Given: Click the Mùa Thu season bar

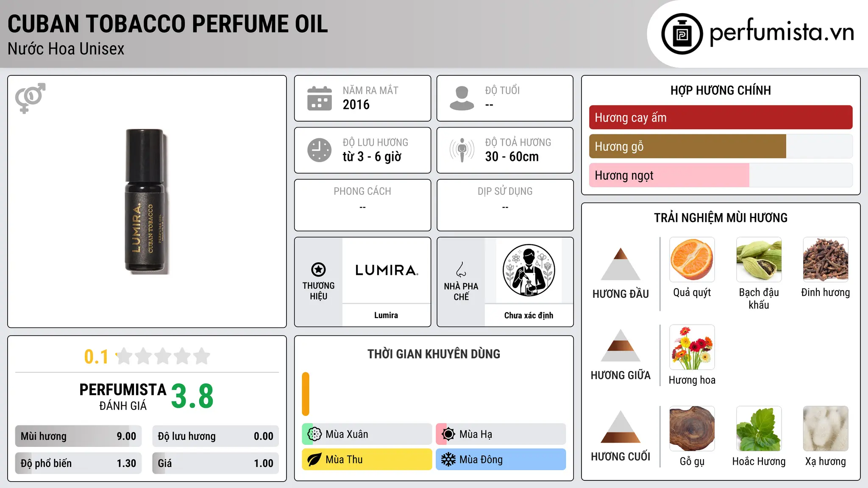Looking at the screenshot, I should tap(367, 460).
